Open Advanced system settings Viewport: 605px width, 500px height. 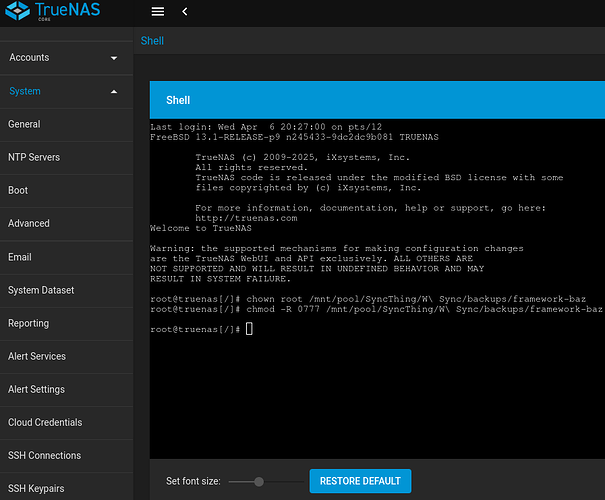click(66, 223)
